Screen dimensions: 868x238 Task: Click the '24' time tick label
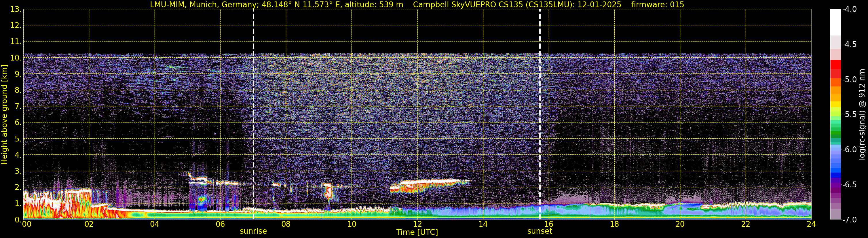point(811,224)
